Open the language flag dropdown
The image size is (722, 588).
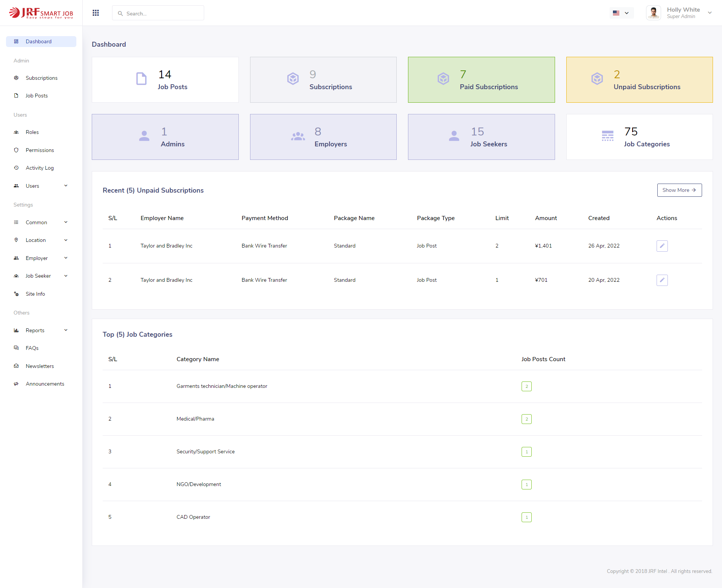pos(621,13)
